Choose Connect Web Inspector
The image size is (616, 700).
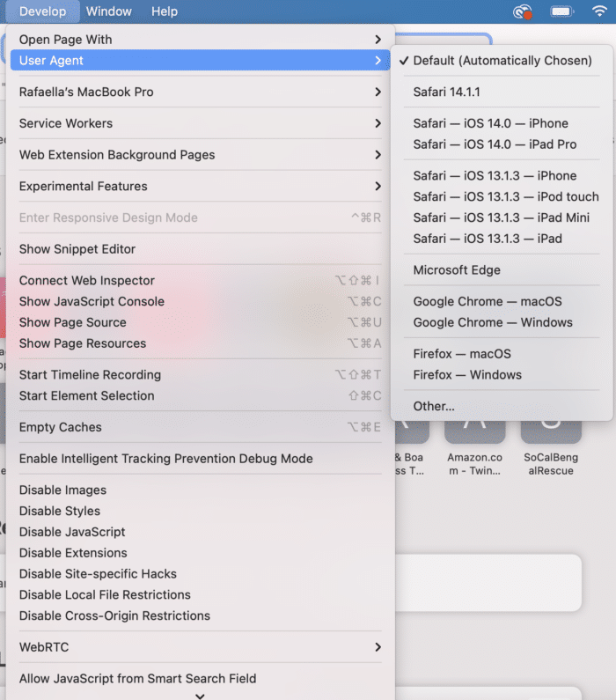pyautogui.click(x=201, y=280)
